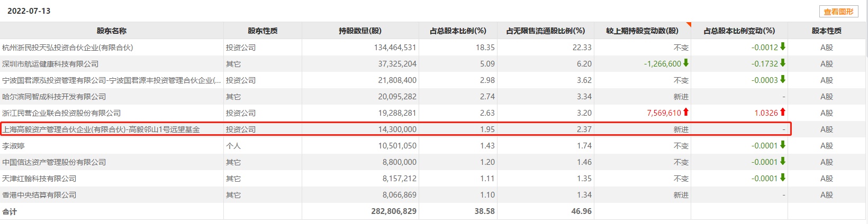Click the 股本性质 column header
Screen dimensions: 868x224
(x=826, y=31)
